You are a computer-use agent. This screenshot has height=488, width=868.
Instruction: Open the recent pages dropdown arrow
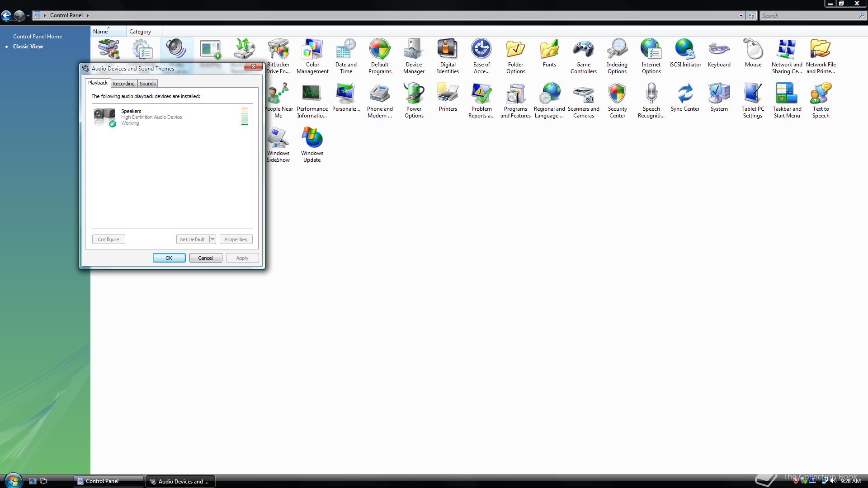pyautogui.click(x=28, y=15)
